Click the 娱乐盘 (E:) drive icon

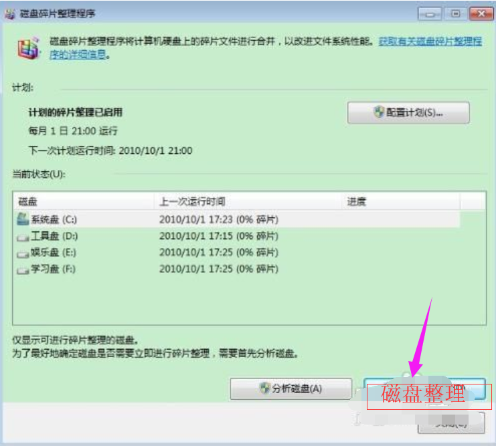click(23, 253)
